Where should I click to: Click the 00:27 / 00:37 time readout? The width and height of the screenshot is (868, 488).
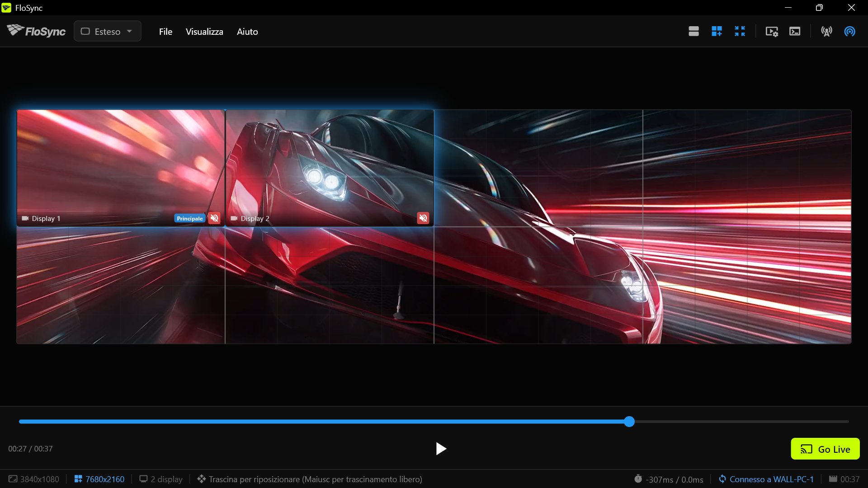tap(30, 449)
